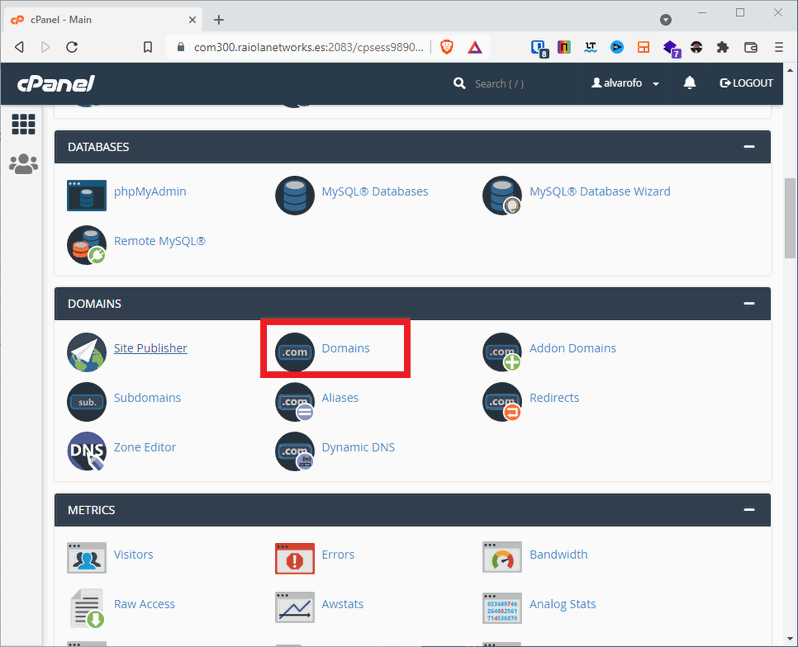Open the Aliases icon
This screenshot has height=647, width=798.
pyautogui.click(x=295, y=402)
